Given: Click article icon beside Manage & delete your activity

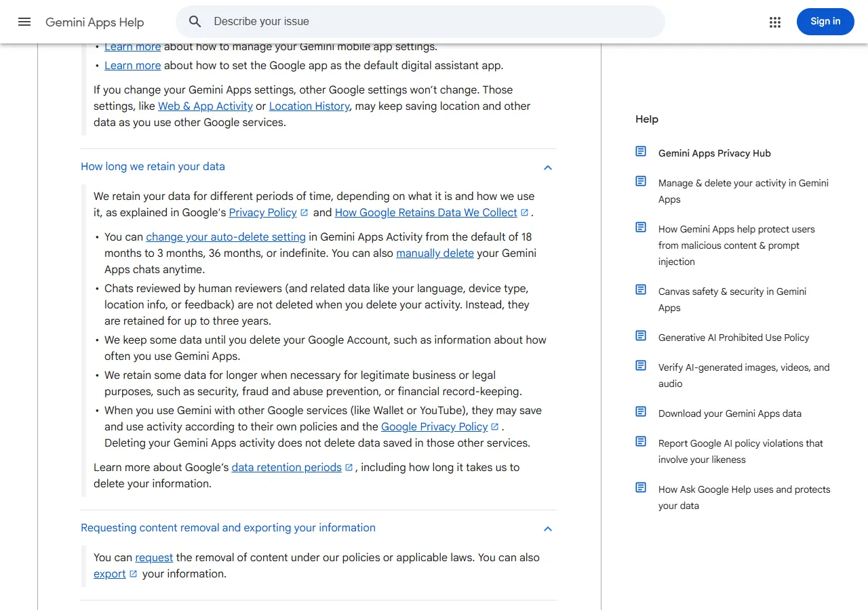Looking at the screenshot, I should tap(641, 181).
